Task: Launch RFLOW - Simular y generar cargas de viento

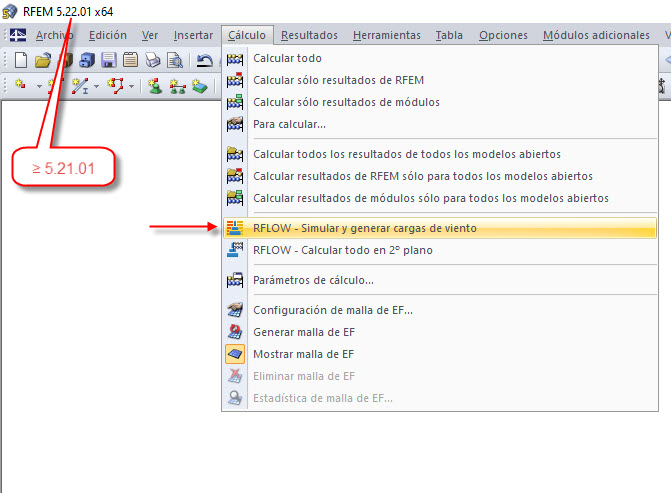Action: click(440, 228)
